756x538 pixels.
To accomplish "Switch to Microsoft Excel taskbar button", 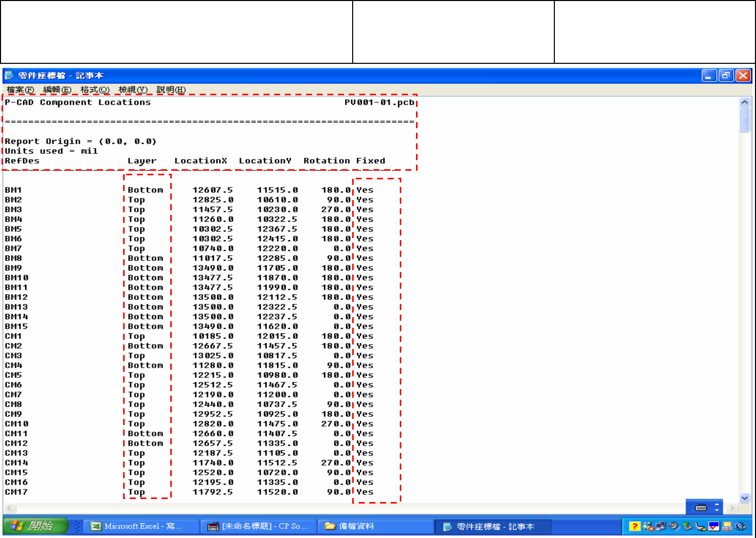I will [x=137, y=526].
